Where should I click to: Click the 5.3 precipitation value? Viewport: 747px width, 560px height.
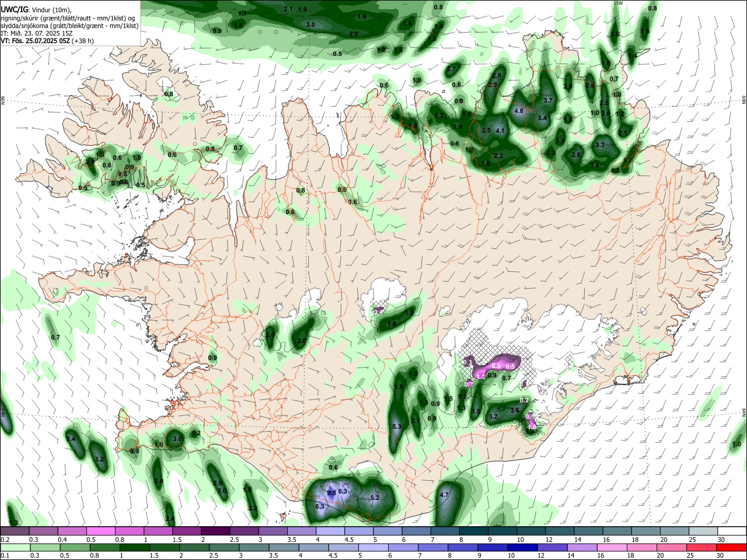click(x=397, y=427)
